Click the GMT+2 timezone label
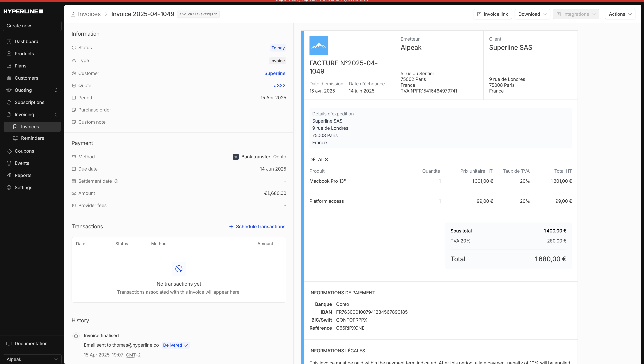 click(133, 355)
